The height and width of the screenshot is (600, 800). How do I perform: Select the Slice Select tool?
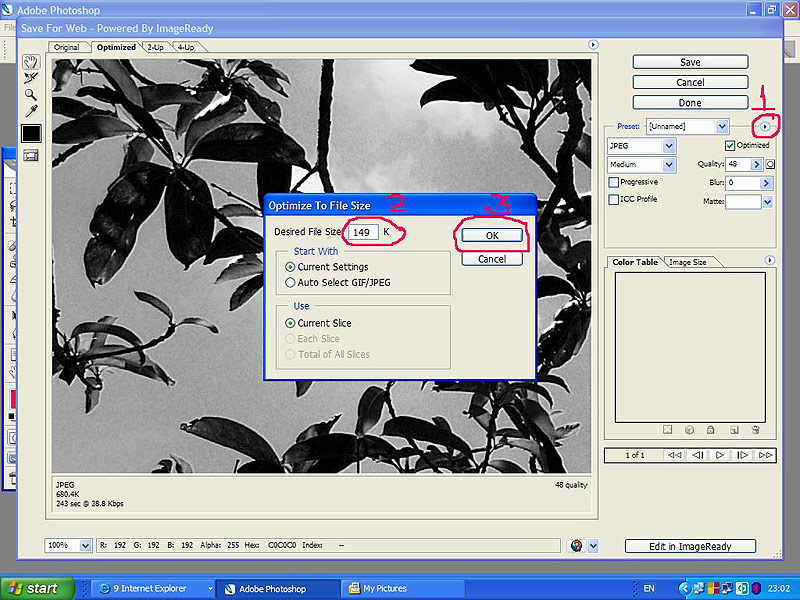coord(31,78)
